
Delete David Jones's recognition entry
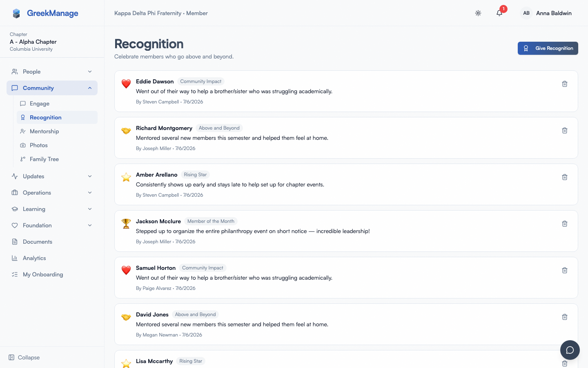[x=565, y=317]
